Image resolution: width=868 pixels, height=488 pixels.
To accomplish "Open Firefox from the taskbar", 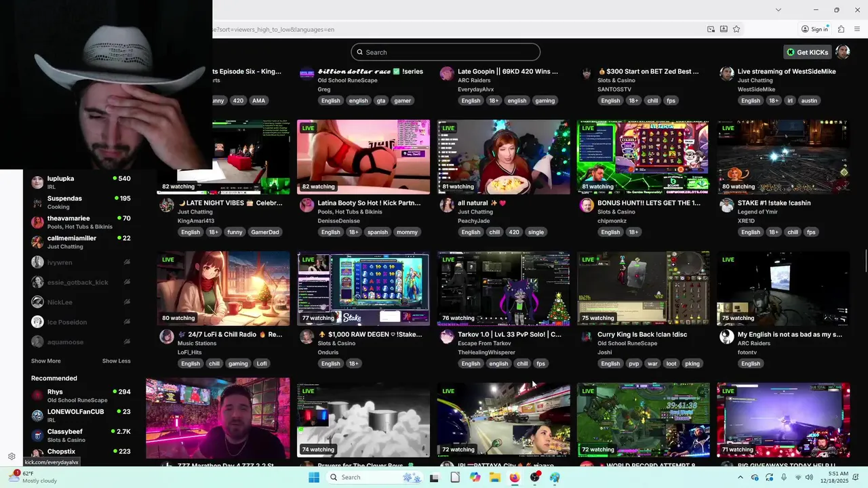I will pos(515,477).
